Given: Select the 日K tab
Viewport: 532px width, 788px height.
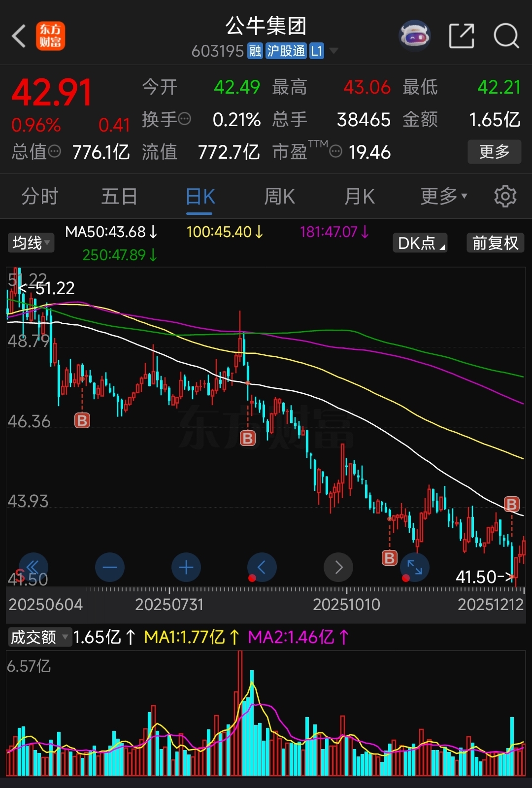Looking at the screenshot, I should pos(200,197).
